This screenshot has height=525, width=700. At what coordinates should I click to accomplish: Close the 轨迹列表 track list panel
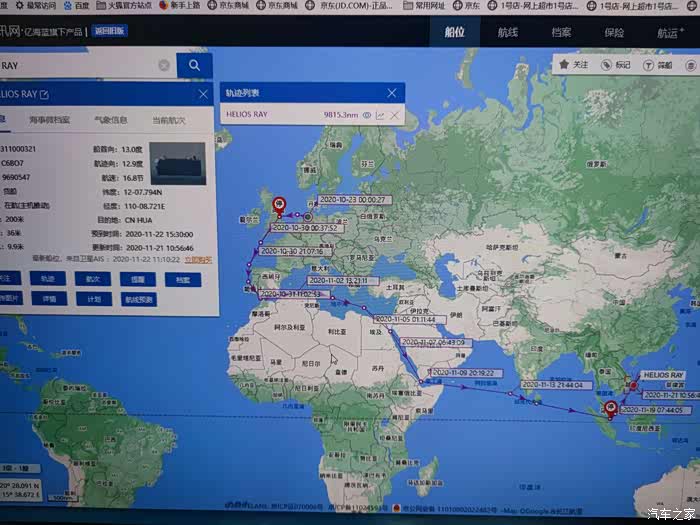(392, 93)
